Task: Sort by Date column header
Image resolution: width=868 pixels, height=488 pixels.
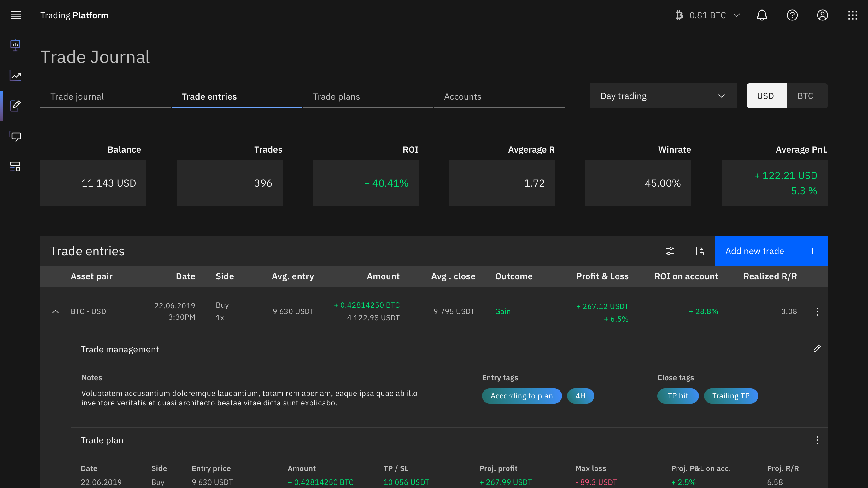Action: (x=185, y=276)
